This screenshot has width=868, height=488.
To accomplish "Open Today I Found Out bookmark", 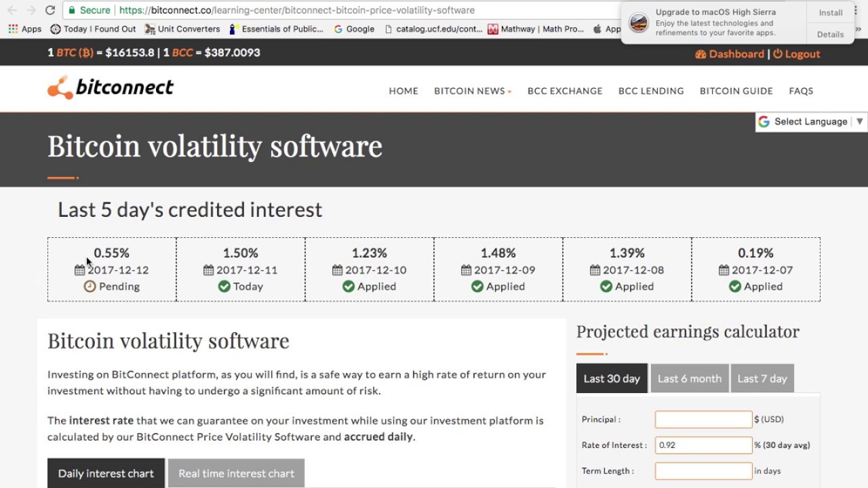I will coord(93,29).
